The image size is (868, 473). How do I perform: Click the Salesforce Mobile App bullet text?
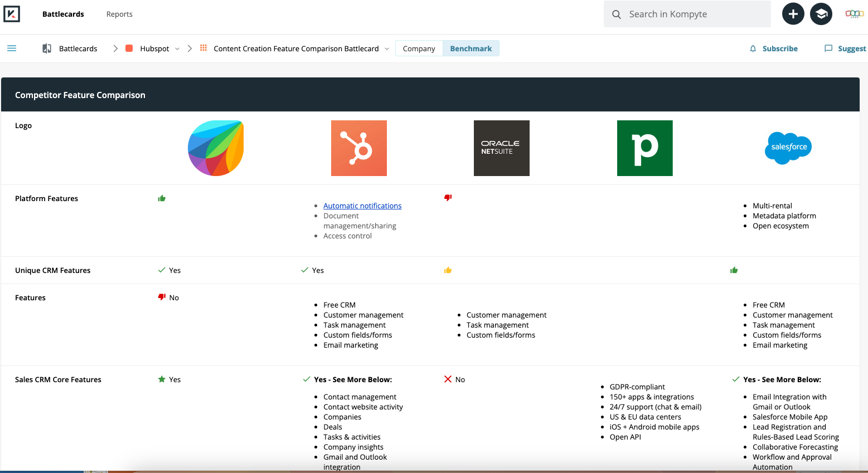(790, 417)
